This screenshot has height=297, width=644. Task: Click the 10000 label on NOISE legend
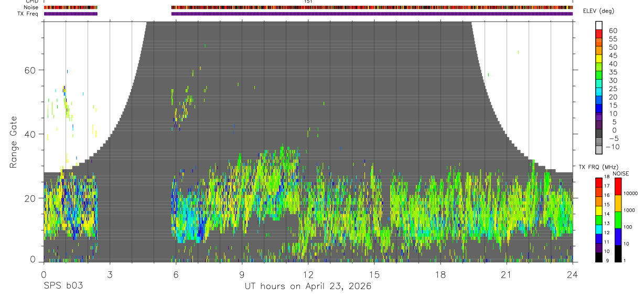pyautogui.click(x=632, y=193)
